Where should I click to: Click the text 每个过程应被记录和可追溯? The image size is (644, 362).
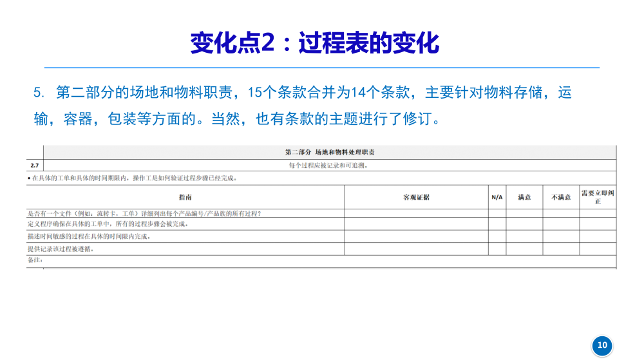click(x=328, y=166)
